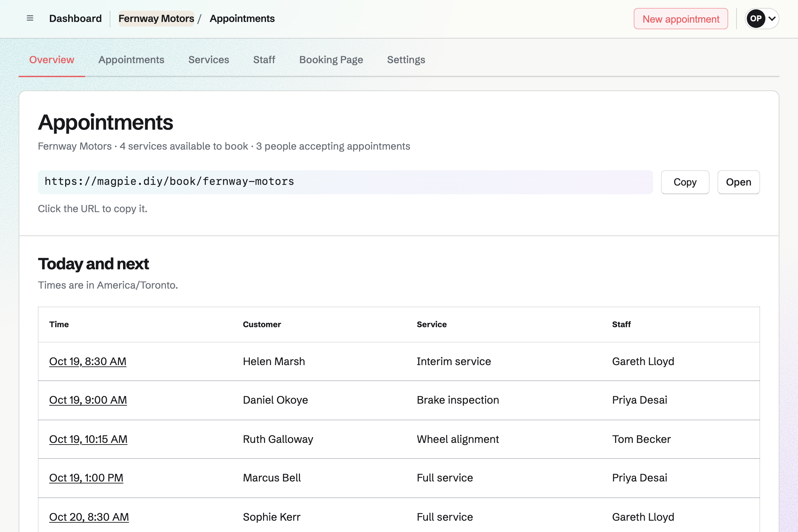The height and width of the screenshot is (532, 798).
Task: Click the Staff column header
Action: coord(621,325)
